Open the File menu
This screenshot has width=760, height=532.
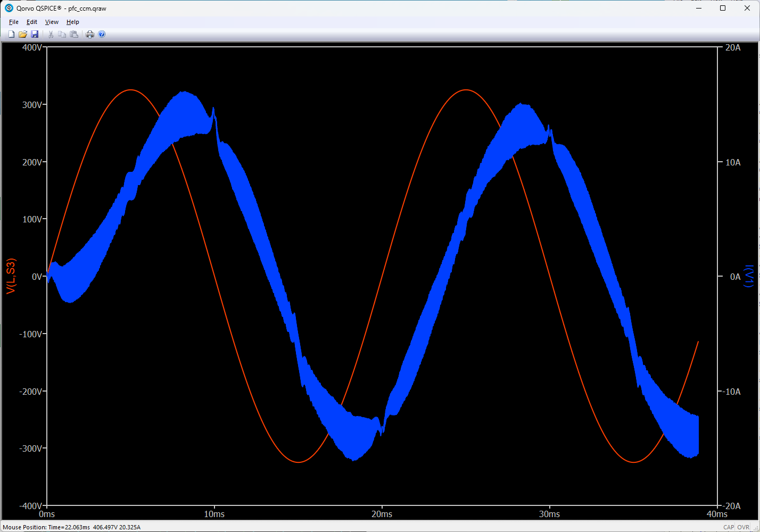tap(14, 22)
